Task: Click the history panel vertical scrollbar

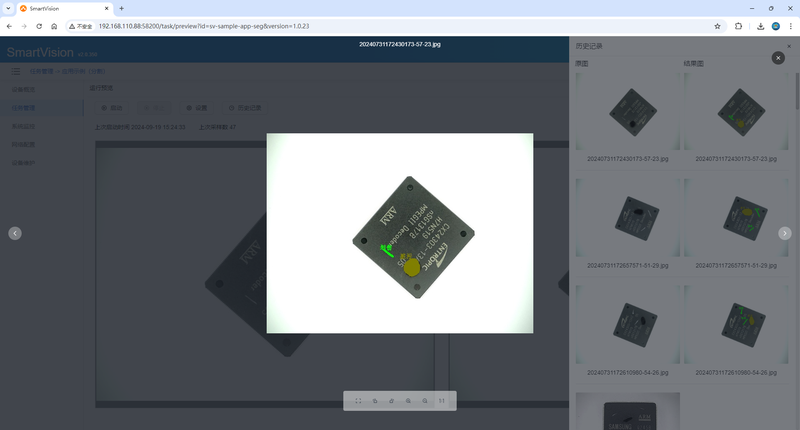Action: [x=797, y=91]
